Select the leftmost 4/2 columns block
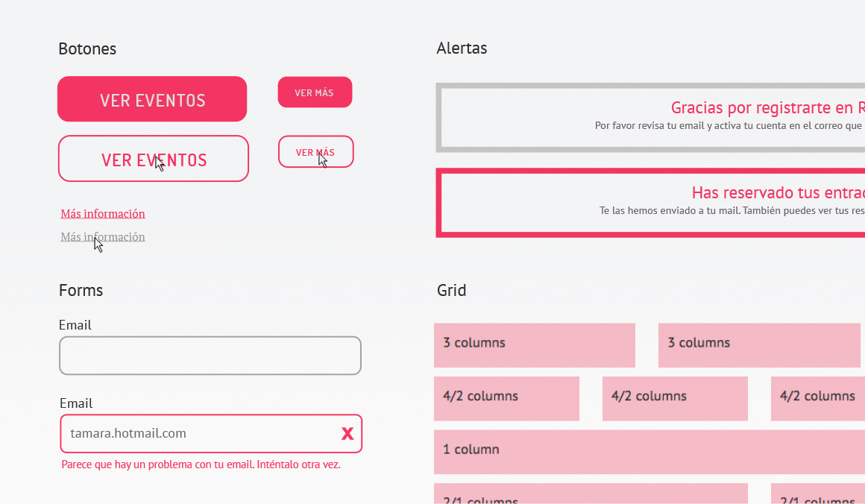Image resolution: width=865 pixels, height=504 pixels. [x=506, y=398]
